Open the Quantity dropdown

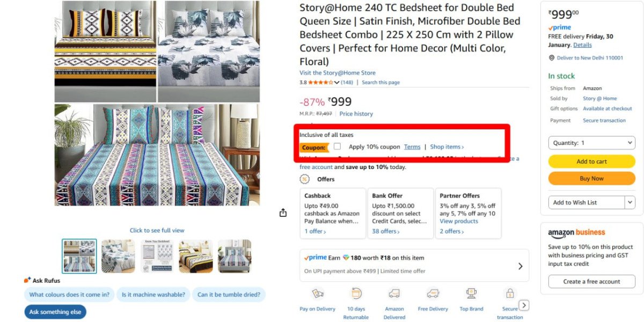591,143
